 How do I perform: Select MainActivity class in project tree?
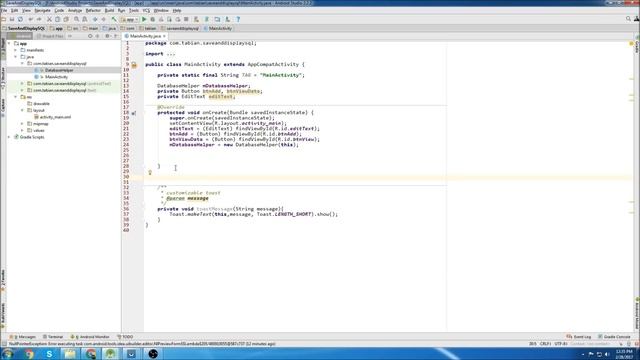point(56,77)
